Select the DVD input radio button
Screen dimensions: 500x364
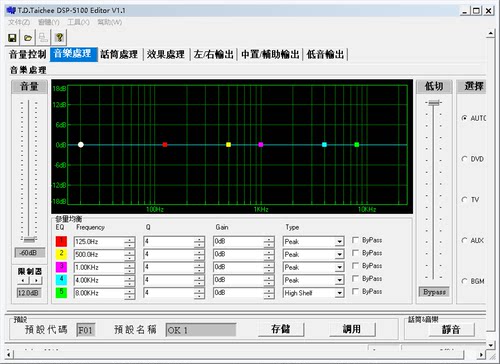[x=464, y=159]
